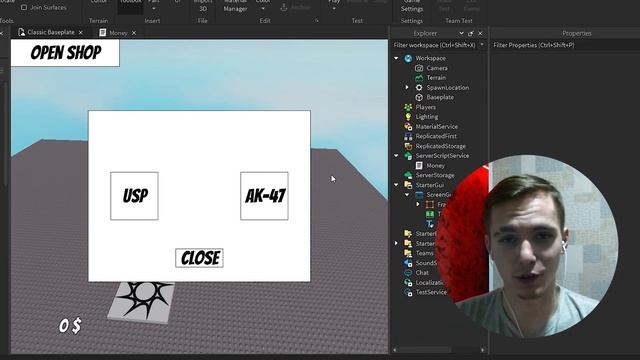This screenshot has height=360, width=640.
Task: Select the Terrain icon in Explorer
Action: tap(419, 78)
